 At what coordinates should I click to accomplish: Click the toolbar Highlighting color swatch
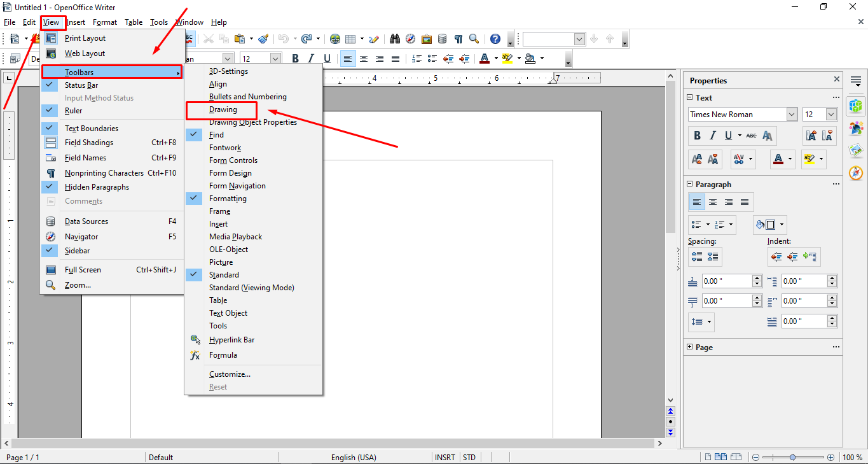click(507, 59)
